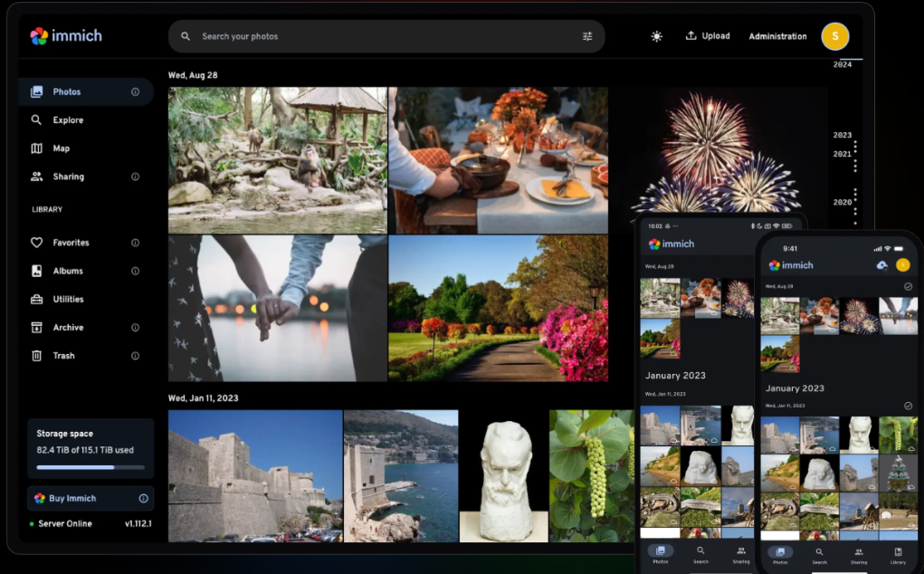Image resolution: width=924 pixels, height=574 pixels.
Task: Click the cloud backup icon on iPhone app
Action: pos(882,265)
